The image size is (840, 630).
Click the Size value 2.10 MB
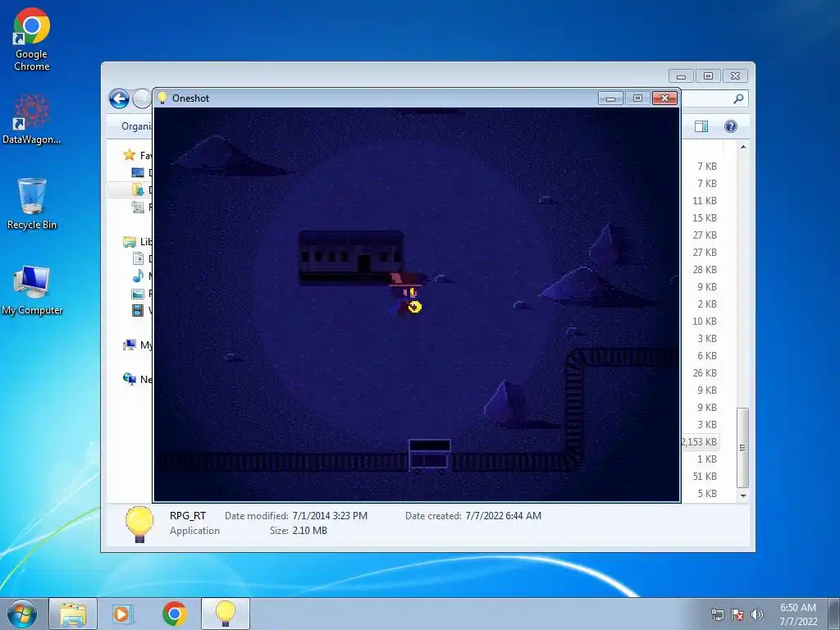(x=309, y=531)
